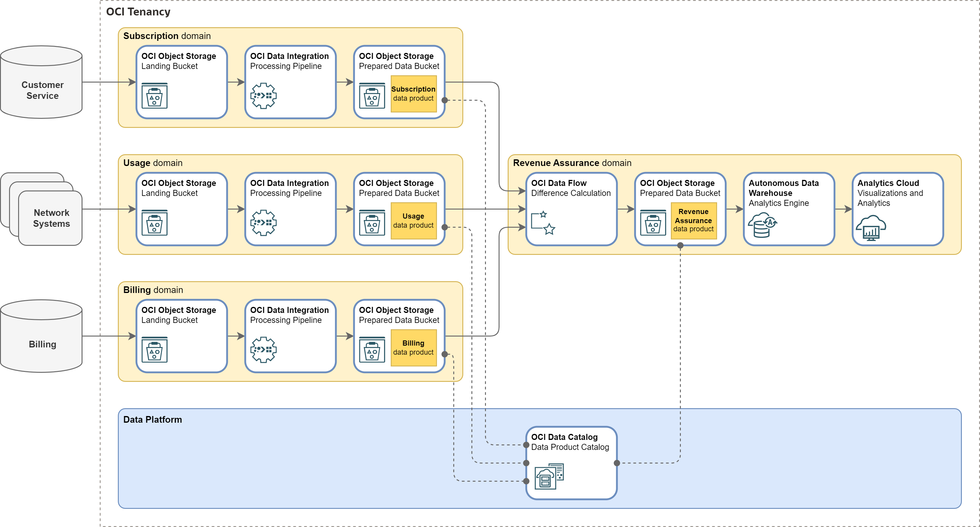Click the Billing domain label
Viewport: 980px width, 527px height.
(153, 290)
